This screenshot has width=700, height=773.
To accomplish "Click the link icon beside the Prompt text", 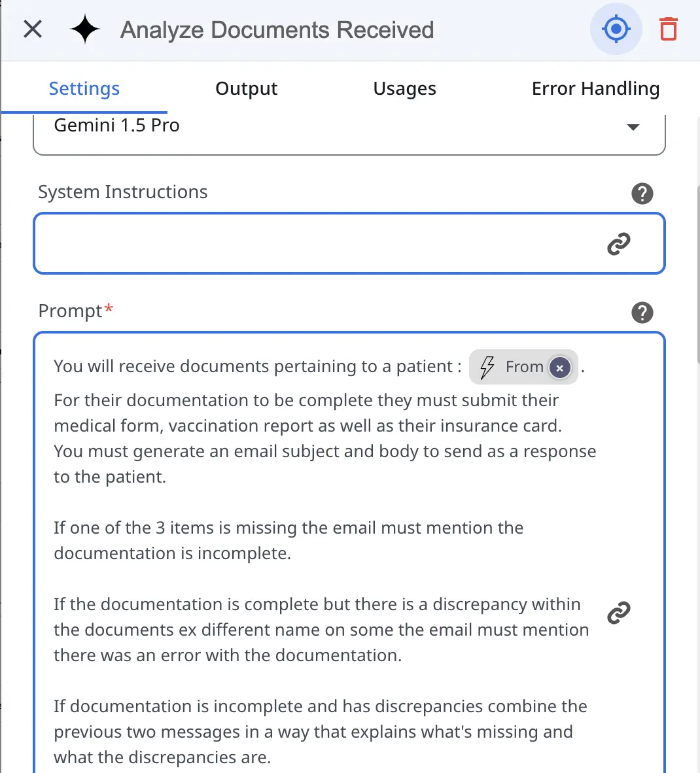I will point(618,613).
